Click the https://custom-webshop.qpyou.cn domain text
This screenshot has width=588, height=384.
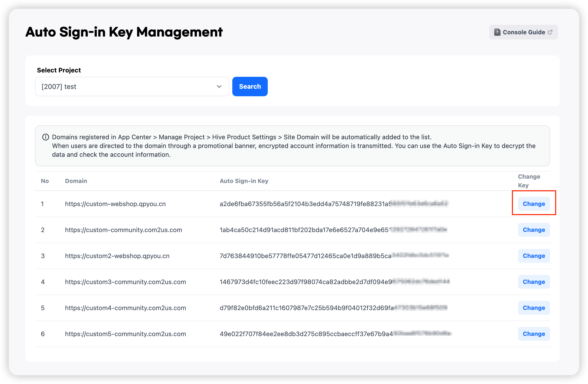point(115,204)
